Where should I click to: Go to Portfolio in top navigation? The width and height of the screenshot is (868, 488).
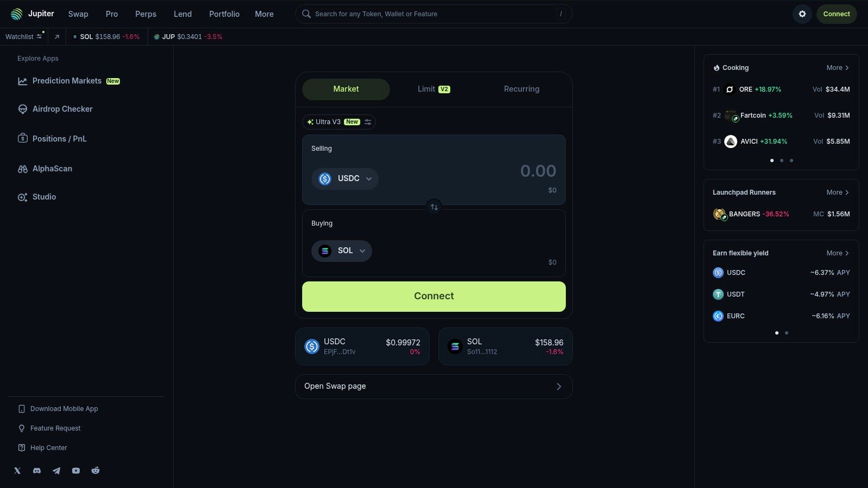point(225,14)
